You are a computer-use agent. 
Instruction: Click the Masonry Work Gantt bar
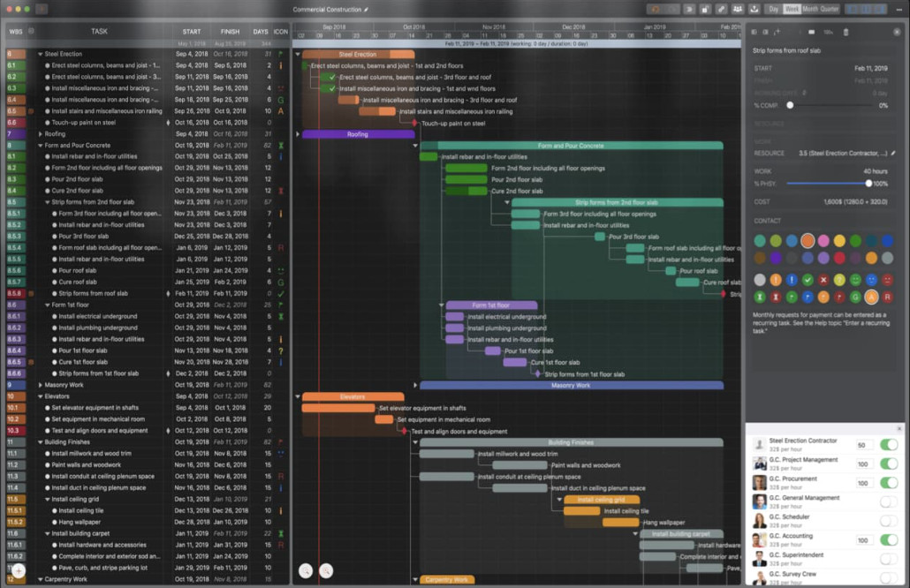click(x=571, y=385)
